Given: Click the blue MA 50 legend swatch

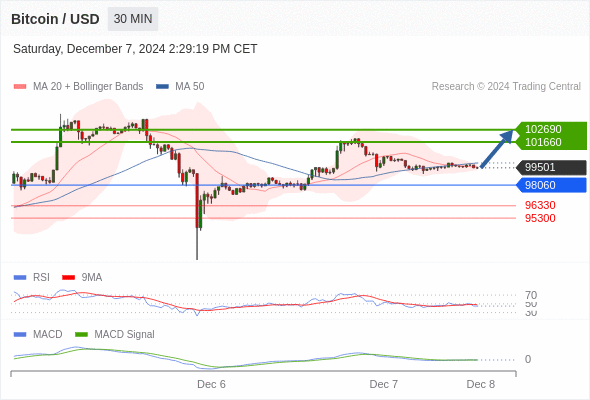Looking at the screenshot, I should pyautogui.click(x=162, y=87).
